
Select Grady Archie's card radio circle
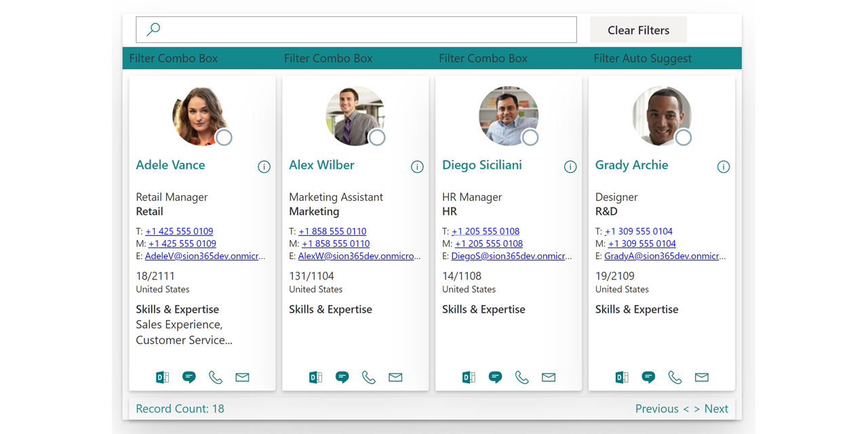[x=684, y=138]
